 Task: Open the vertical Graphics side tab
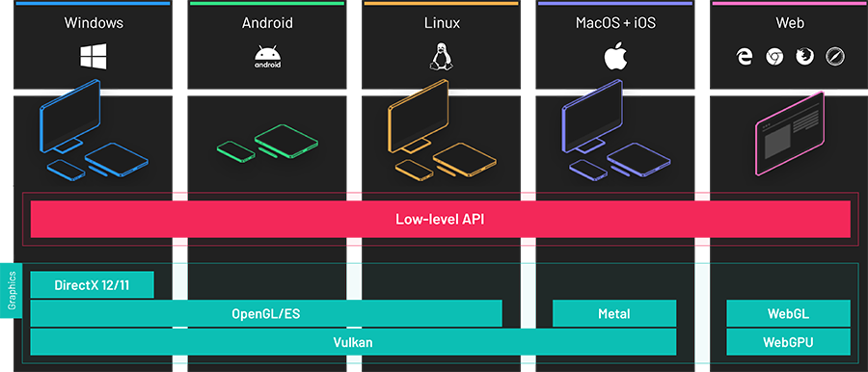11,291
